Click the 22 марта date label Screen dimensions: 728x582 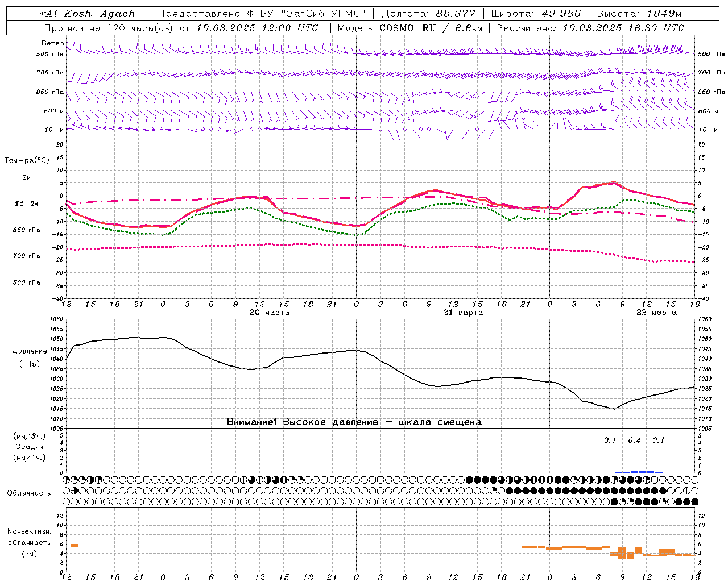(656, 313)
